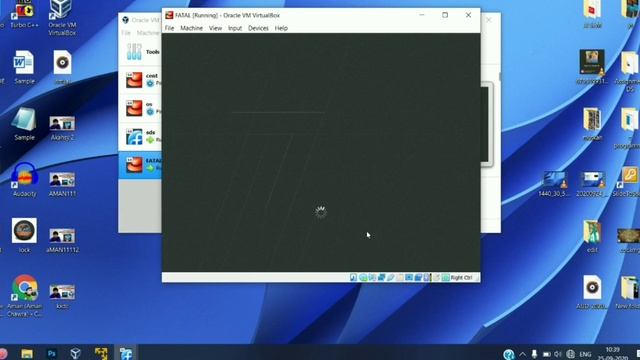
Task: Click the VM preview thumbnail in Manager window
Action: click(487, 124)
